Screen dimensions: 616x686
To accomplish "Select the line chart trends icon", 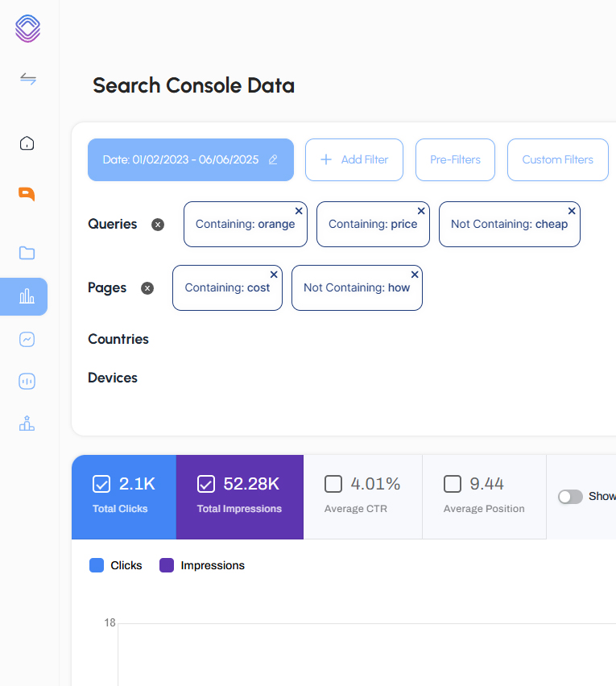I will (x=27, y=339).
